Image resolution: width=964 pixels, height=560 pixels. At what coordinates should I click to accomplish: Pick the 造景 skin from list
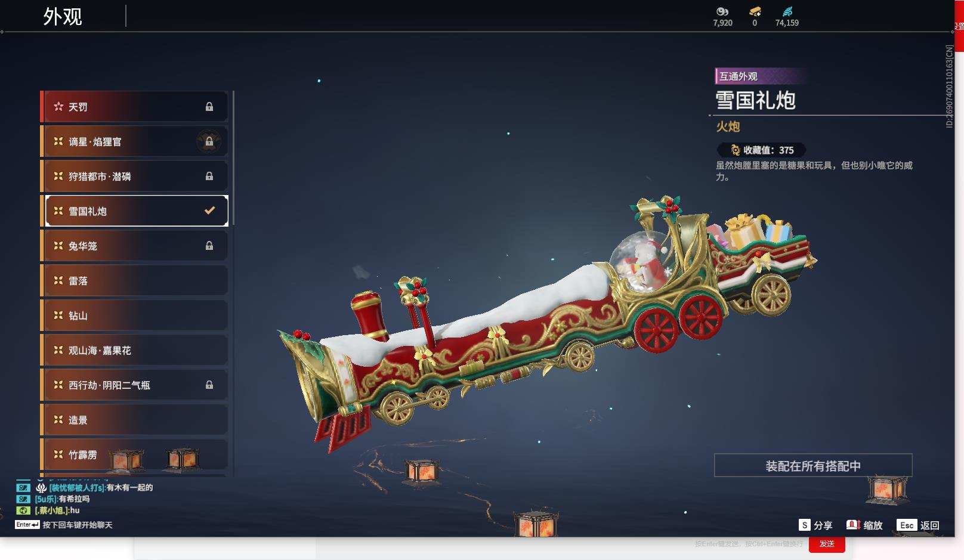tap(134, 420)
